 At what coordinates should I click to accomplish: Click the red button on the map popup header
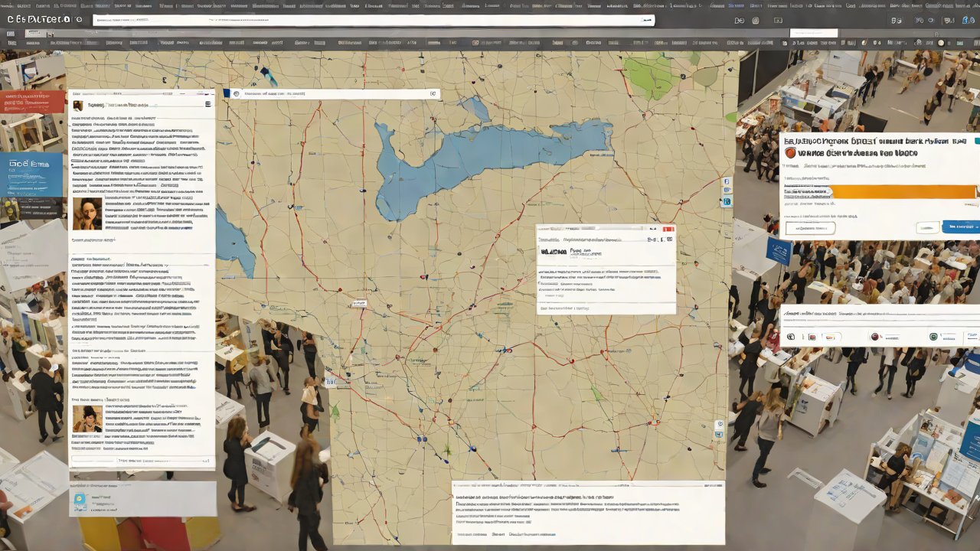668,229
